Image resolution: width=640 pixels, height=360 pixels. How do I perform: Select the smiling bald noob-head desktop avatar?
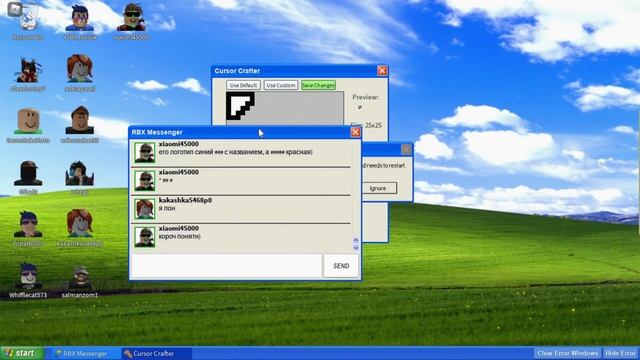click(28, 122)
